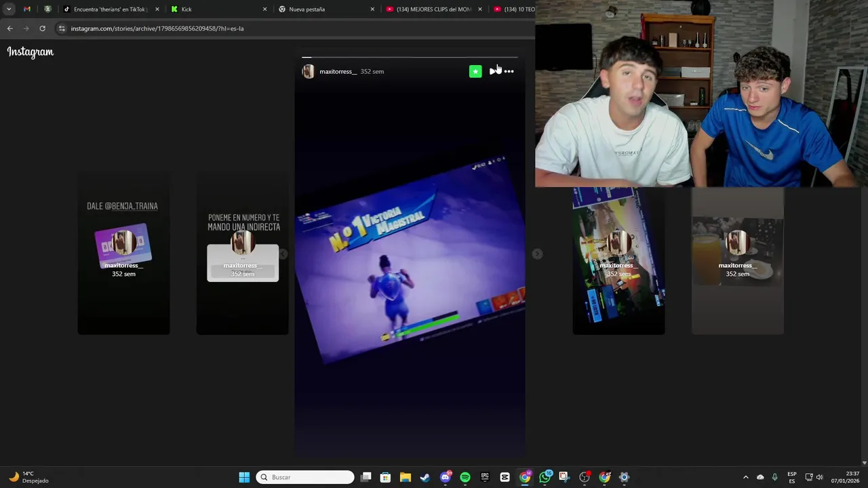This screenshot has height=488, width=868.
Task: Open the DALE @BENJA_TRAINA story thumbnail
Action: click(x=123, y=253)
